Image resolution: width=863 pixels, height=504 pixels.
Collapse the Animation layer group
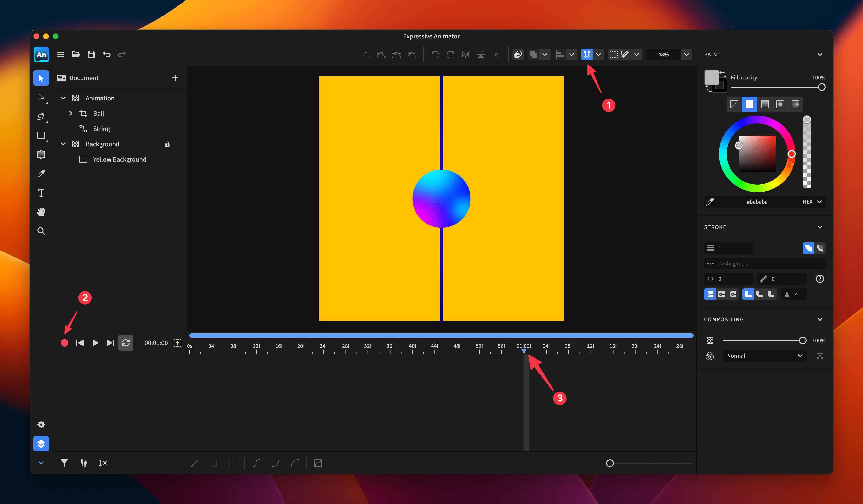63,98
